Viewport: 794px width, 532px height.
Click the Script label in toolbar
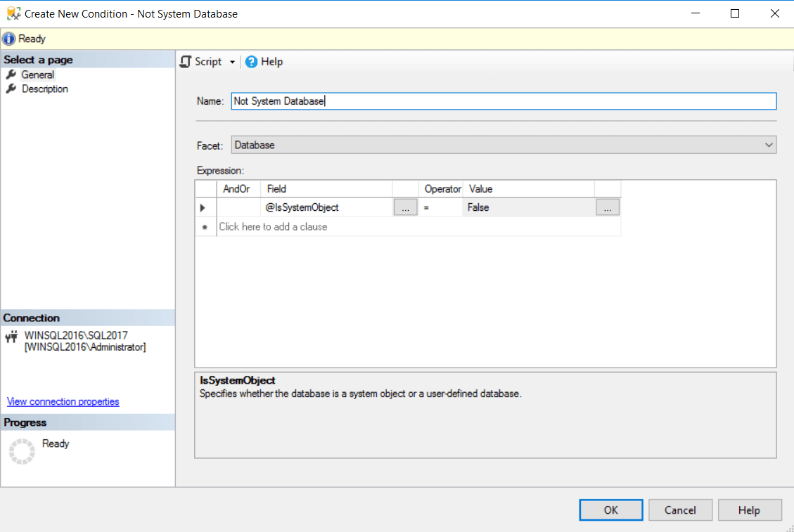[x=208, y=62]
